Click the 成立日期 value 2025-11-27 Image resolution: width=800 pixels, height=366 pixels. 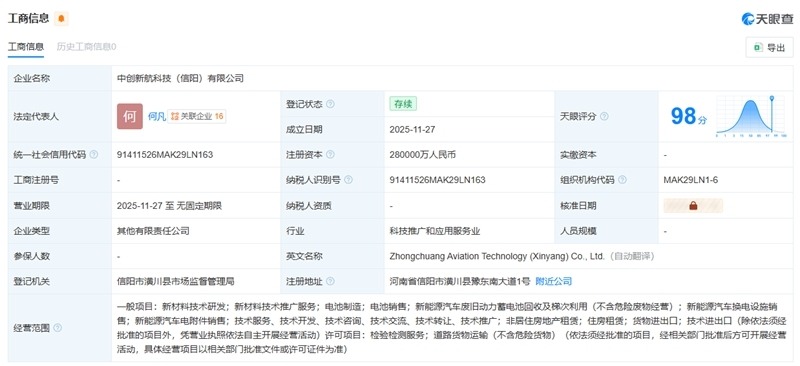pos(412,130)
